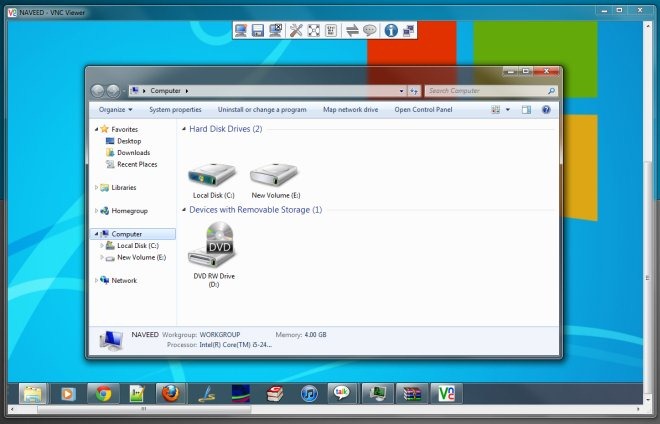The image size is (660, 424).
Task: Click the horizontal scrollbar left arrow
Action: pyautogui.click(x=12, y=409)
